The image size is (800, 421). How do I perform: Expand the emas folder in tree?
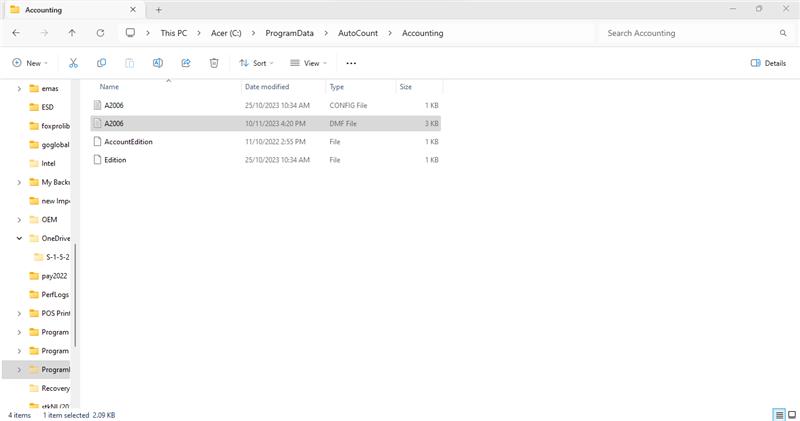(x=19, y=89)
